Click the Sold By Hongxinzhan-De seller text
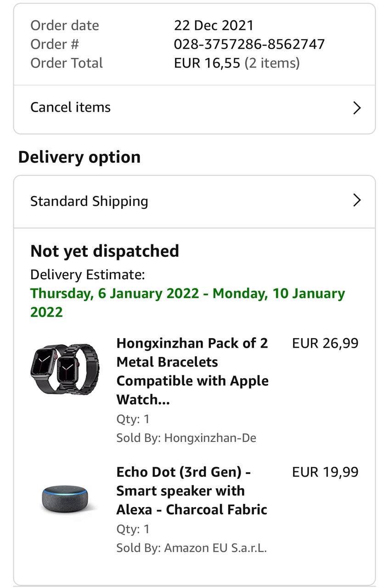 [x=186, y=438]
